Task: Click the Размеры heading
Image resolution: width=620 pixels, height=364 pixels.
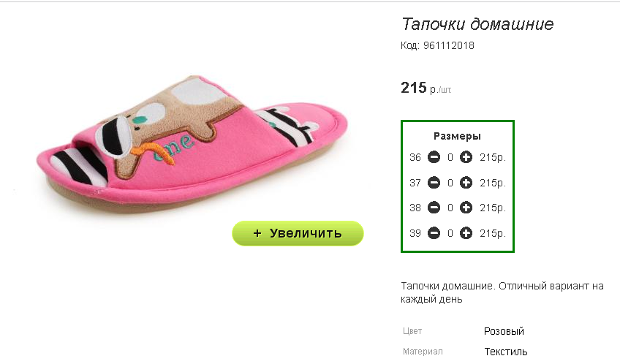Action: pos(457,137)
